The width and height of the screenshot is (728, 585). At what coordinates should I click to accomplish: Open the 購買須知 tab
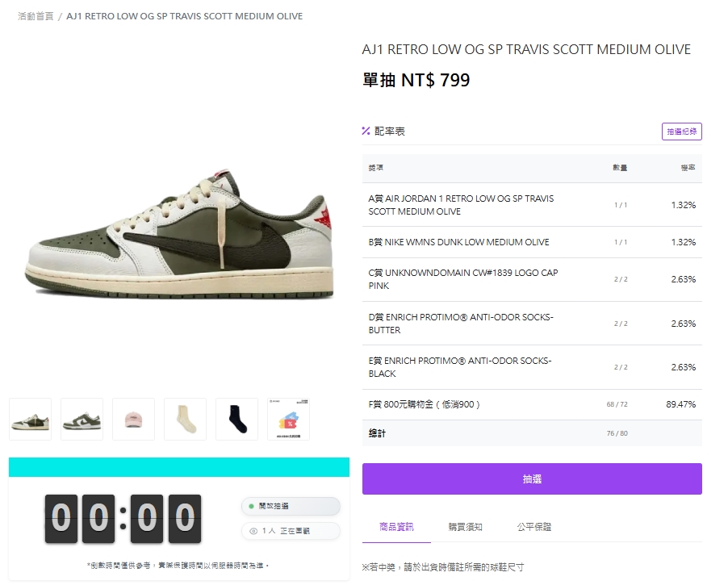[465, 527]
